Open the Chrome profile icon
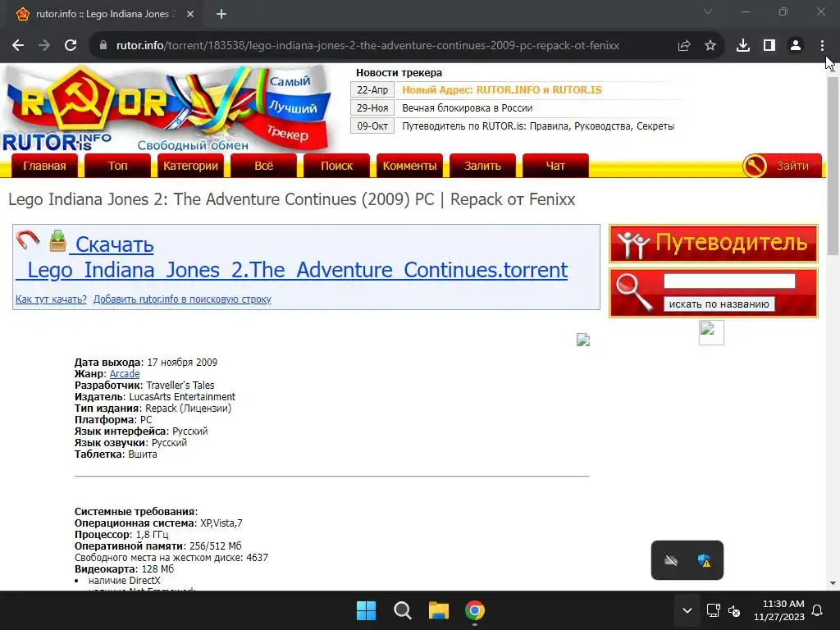Image resolution: width=840 pixels, height=630 pixels. coord(796,46)
